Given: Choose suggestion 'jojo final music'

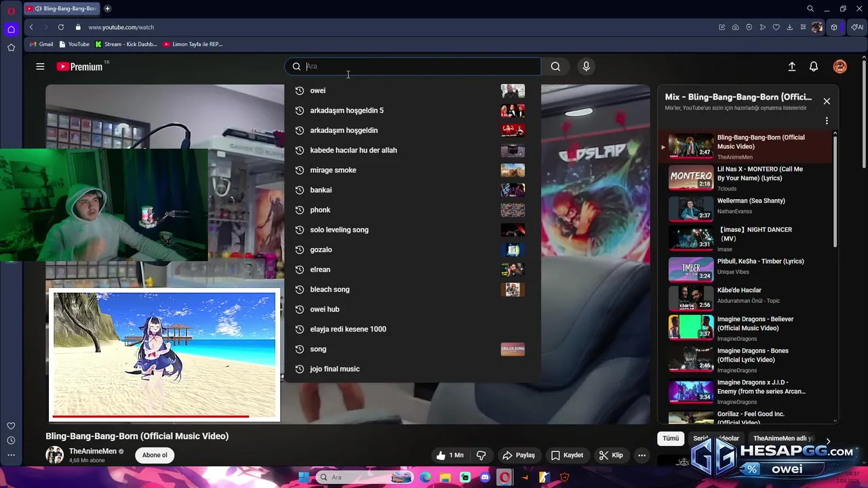Looking at the screenshot, I should tap(412, 369).
